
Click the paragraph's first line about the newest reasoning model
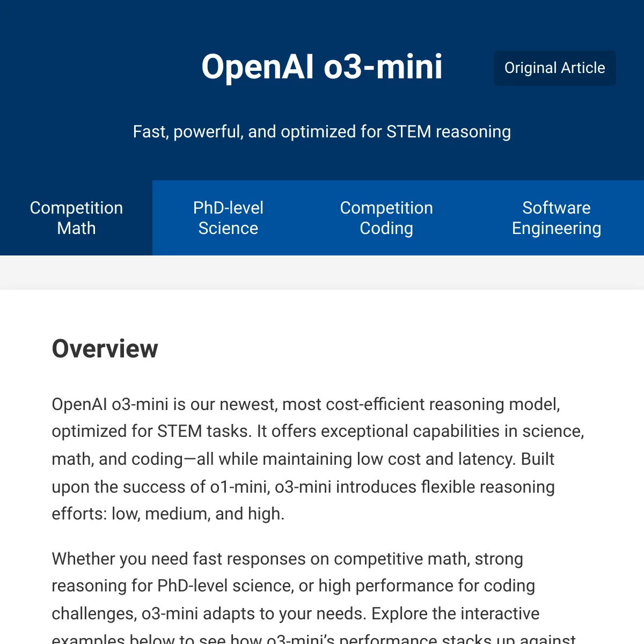(x=306, y=404)
